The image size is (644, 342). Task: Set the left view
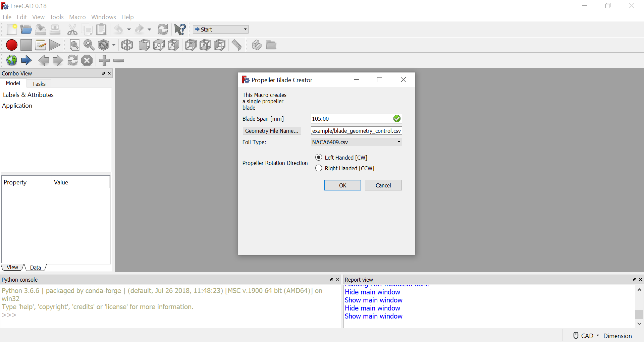click(x=220, y=45)
